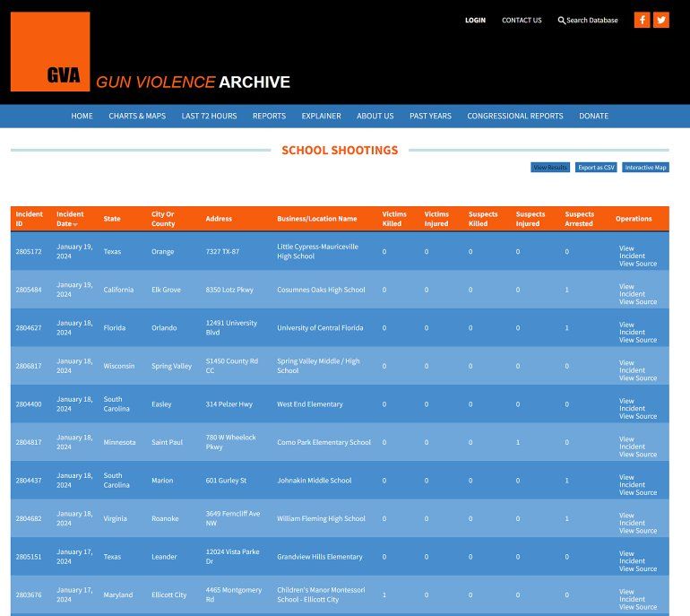
Task: View Source for Little Cypress-Mauriceville row
Action: point(638,264)
